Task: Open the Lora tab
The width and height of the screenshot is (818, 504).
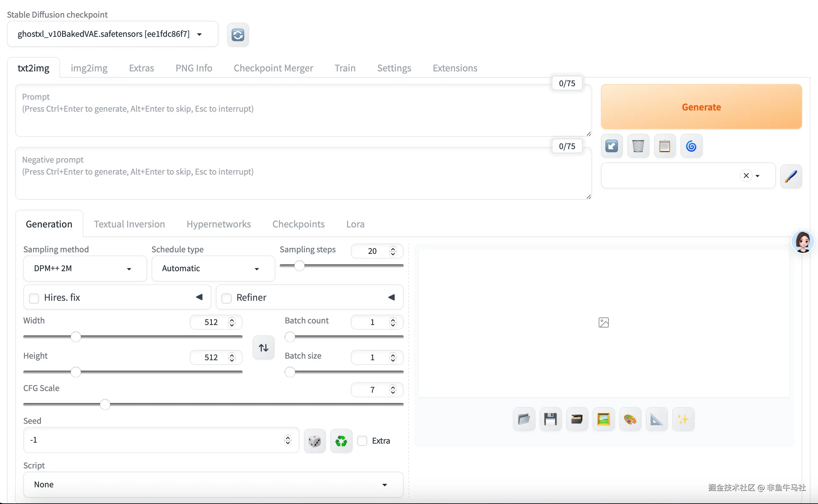Action: click(x=355, y=224)
